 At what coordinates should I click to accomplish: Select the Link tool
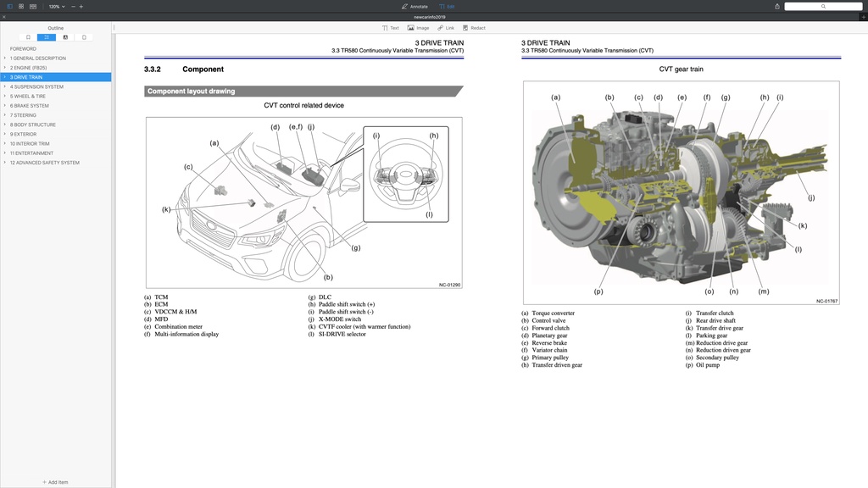click(x=446, y=28)
